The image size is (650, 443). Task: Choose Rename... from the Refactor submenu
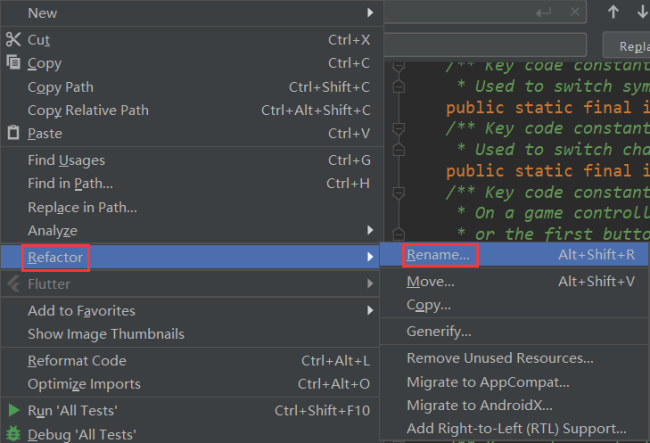click(439, 255)
